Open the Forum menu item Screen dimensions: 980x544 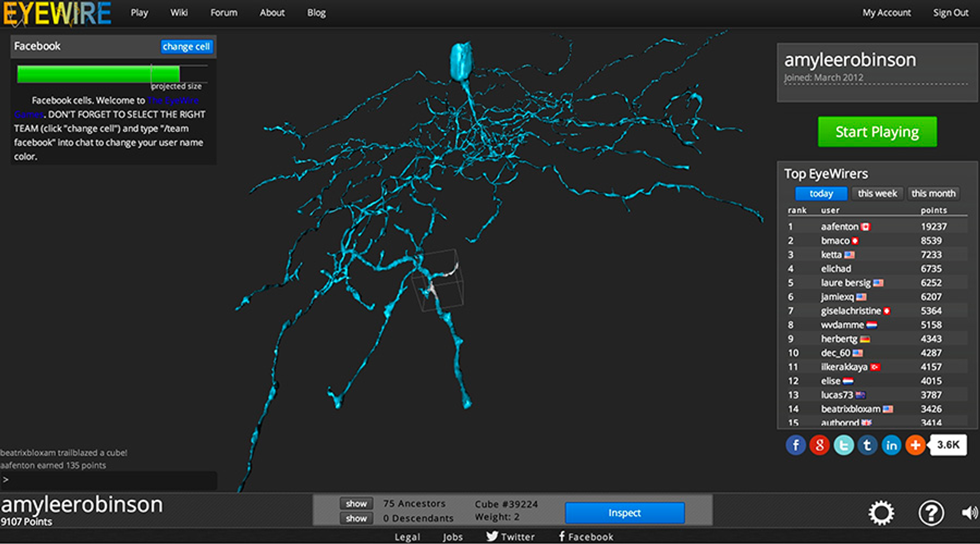[224, 13]
